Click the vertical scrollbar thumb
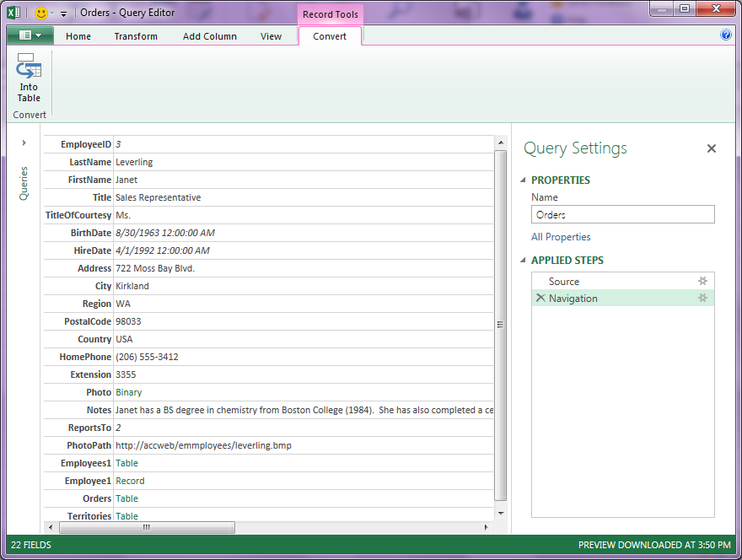 pyautogui.click(x=501, y=326)
